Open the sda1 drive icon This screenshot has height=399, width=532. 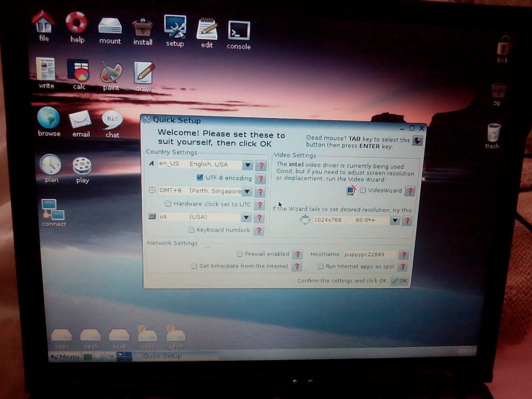(61, 338)
